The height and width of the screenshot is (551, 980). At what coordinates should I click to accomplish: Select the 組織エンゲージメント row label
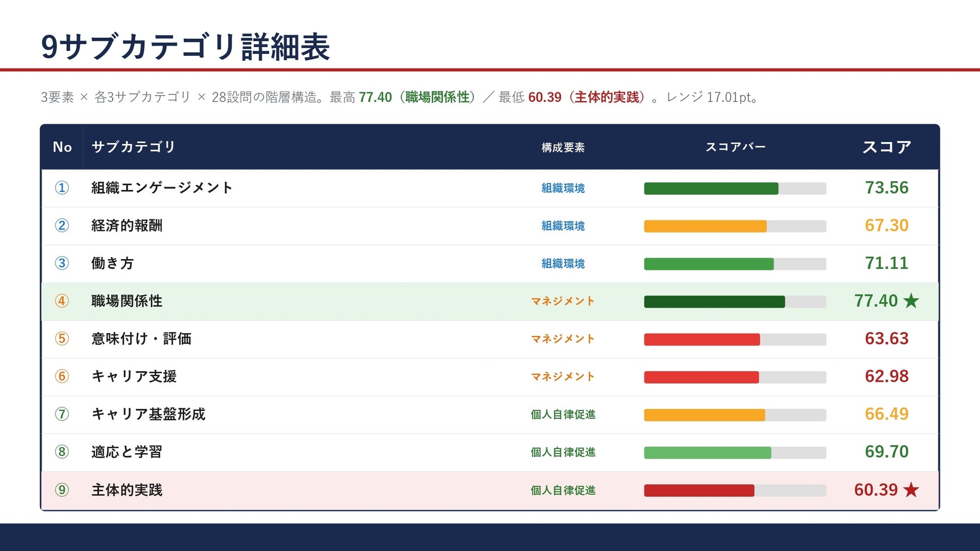(x=162, y=188)
